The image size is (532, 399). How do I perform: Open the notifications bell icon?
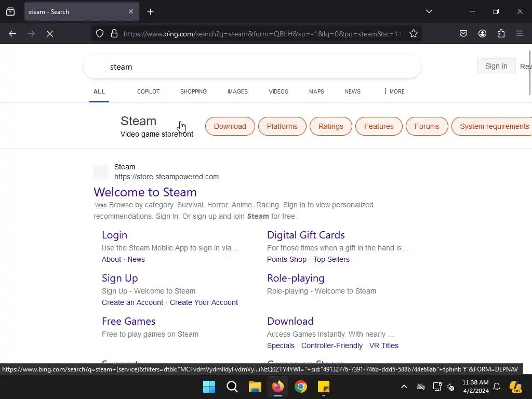pos(497,387)
